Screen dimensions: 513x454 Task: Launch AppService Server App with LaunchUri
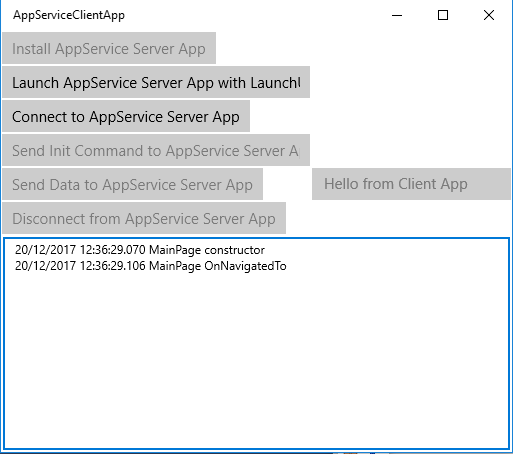pyautogui.click(x=156, y=82)
